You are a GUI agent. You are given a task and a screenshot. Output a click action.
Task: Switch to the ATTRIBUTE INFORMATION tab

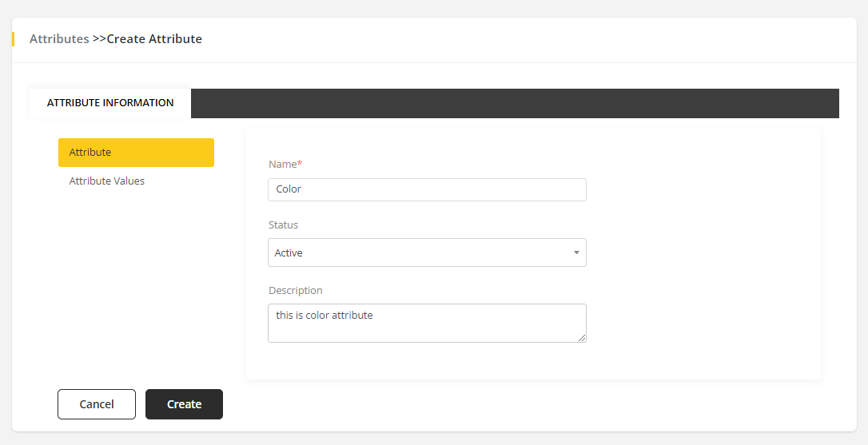pyautogui.click(x=110, y=103)
